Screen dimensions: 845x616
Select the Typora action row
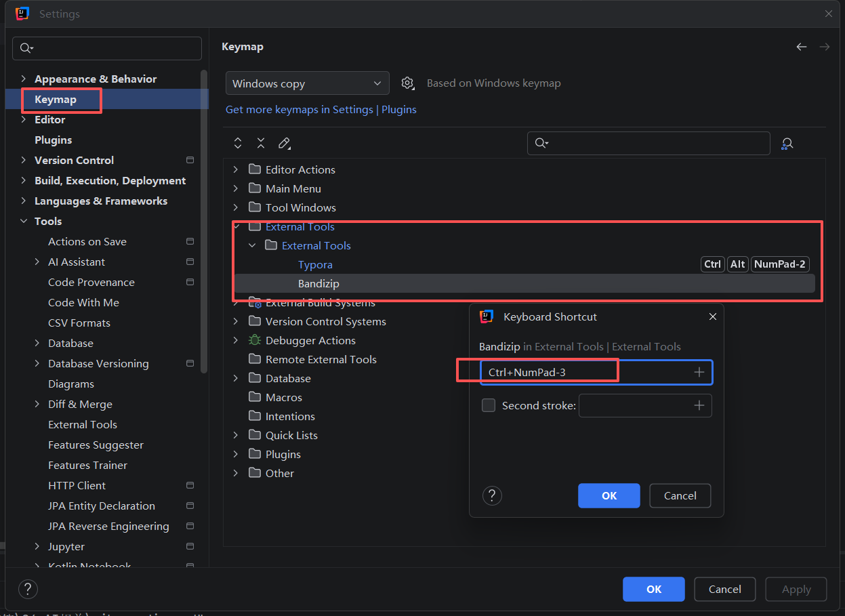(x=315, y=264)
